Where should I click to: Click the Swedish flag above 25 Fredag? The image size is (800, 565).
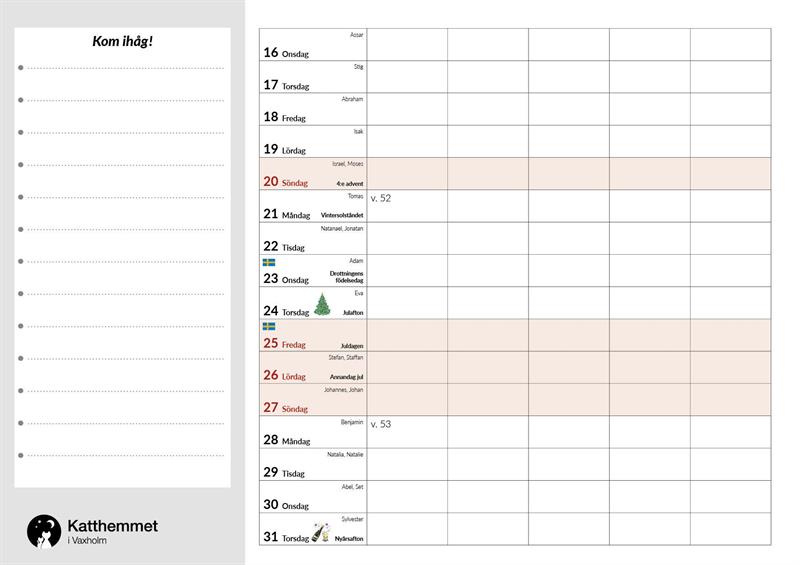click(269, 326)
